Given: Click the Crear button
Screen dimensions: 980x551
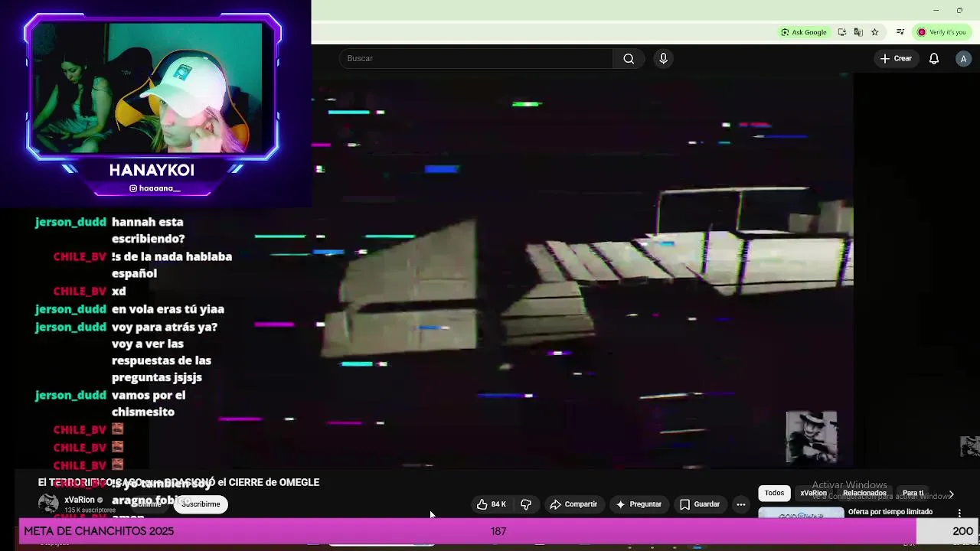Looking at the screenshot, I should (x=896, y=59).
